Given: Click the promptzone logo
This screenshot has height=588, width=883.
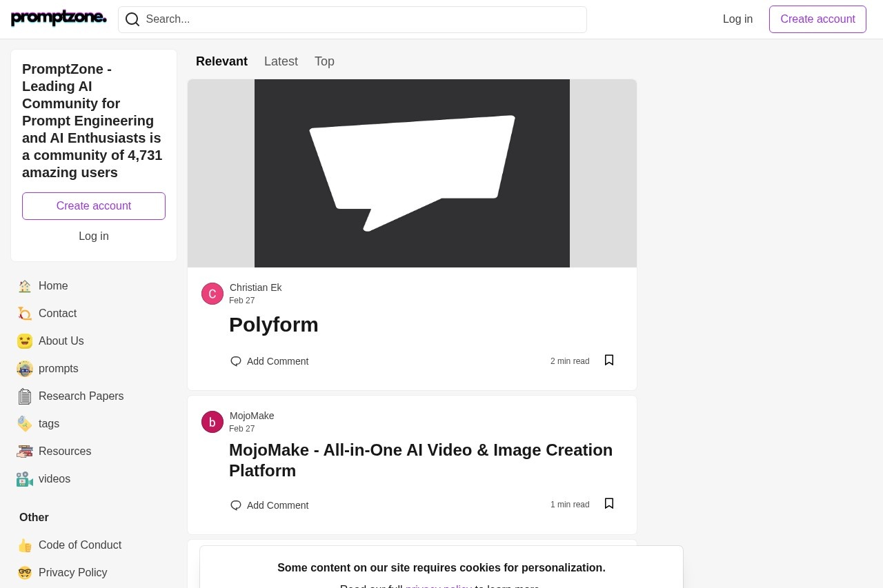Looking at the screenshot, I should (59, 19).
